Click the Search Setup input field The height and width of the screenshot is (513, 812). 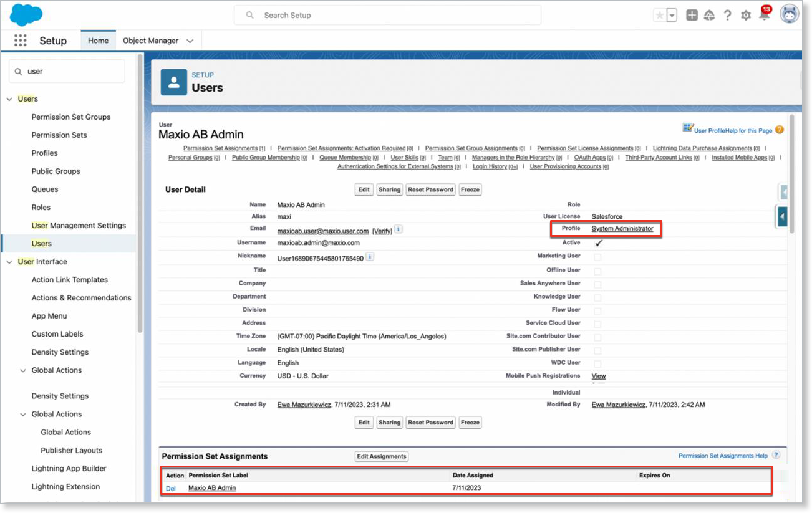[387, 15]
